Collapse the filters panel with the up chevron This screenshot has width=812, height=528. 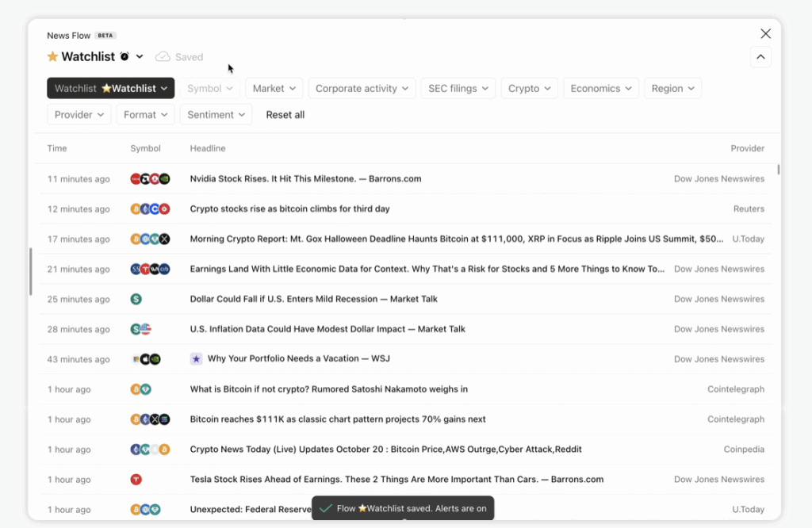pyautogui.click(x=760, y=57)
